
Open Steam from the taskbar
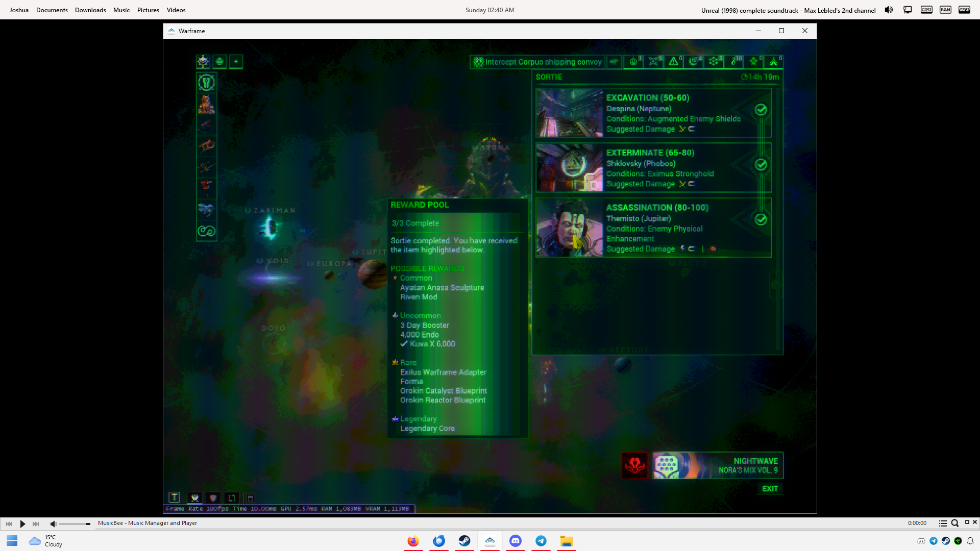click(464, 541)
